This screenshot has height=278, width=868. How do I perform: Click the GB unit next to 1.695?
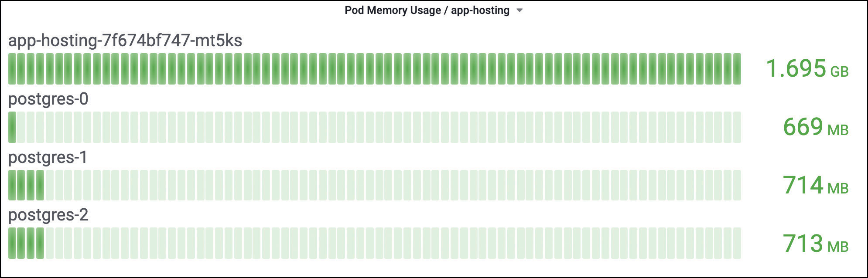pos(839,72)
